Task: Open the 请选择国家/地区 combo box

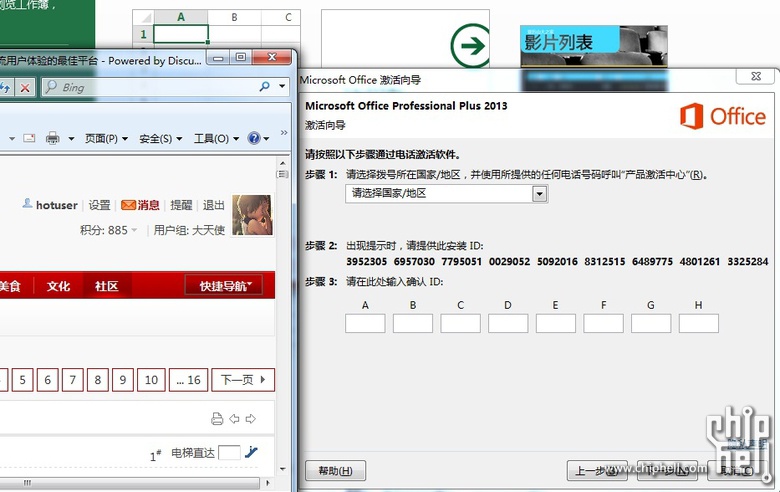Action: click(x=446, y=194)
